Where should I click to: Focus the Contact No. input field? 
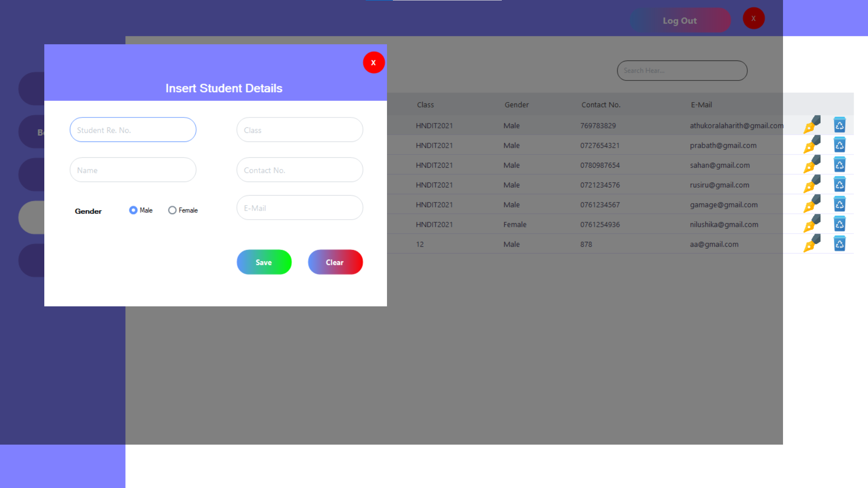(300, 170)
